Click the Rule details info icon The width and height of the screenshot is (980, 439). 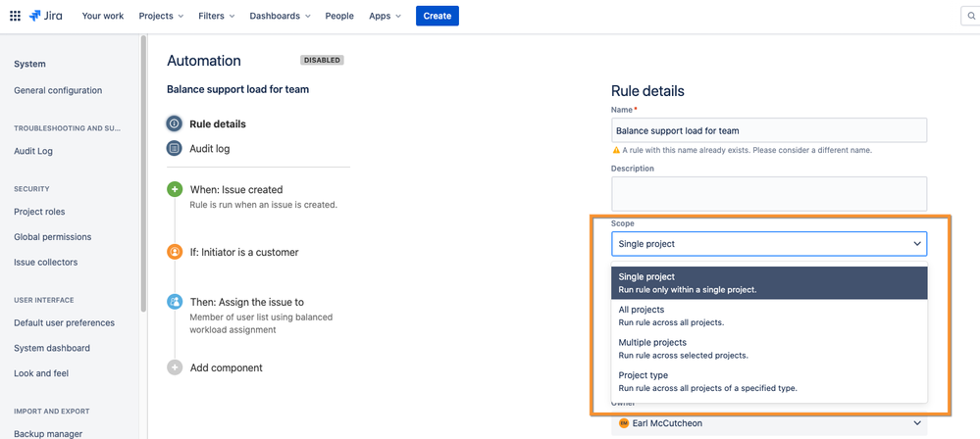tap(175, 123)
